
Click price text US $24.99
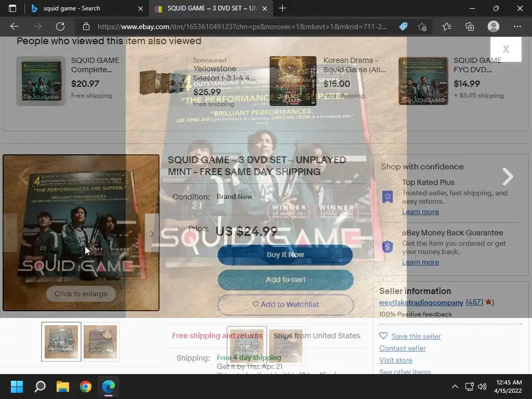click(x=247, y=231)
